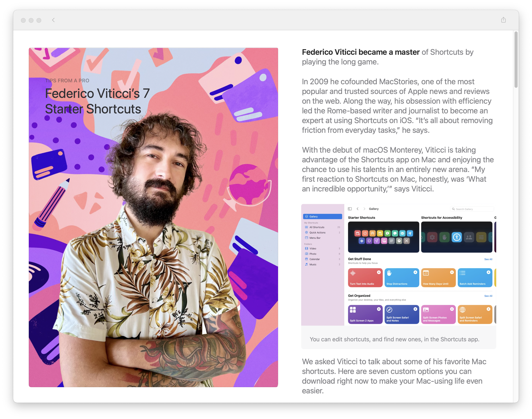Open the Federico Viticci hero artwork image

153,217
